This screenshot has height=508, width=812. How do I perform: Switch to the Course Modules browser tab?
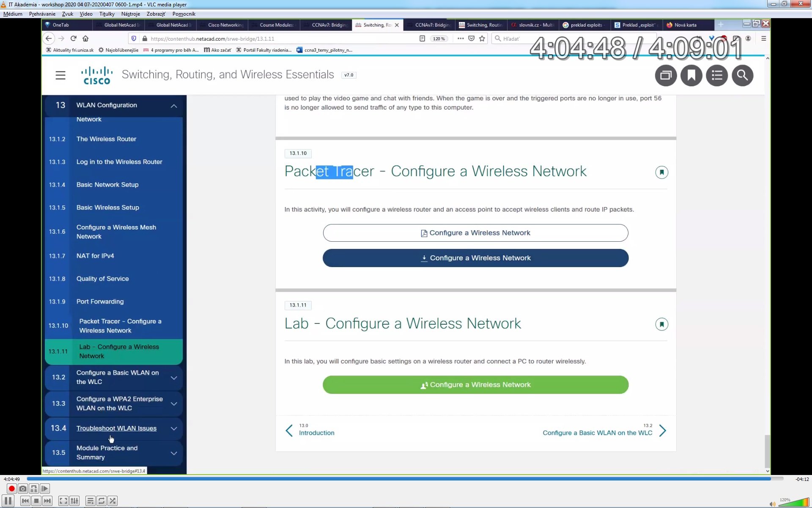point(274,25)
